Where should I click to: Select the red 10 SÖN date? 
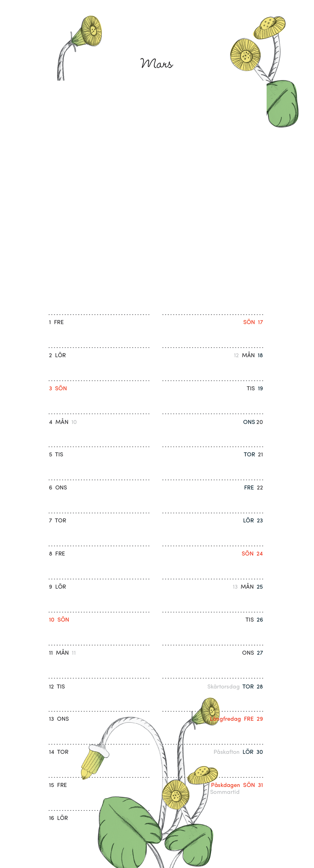point(59,620)
